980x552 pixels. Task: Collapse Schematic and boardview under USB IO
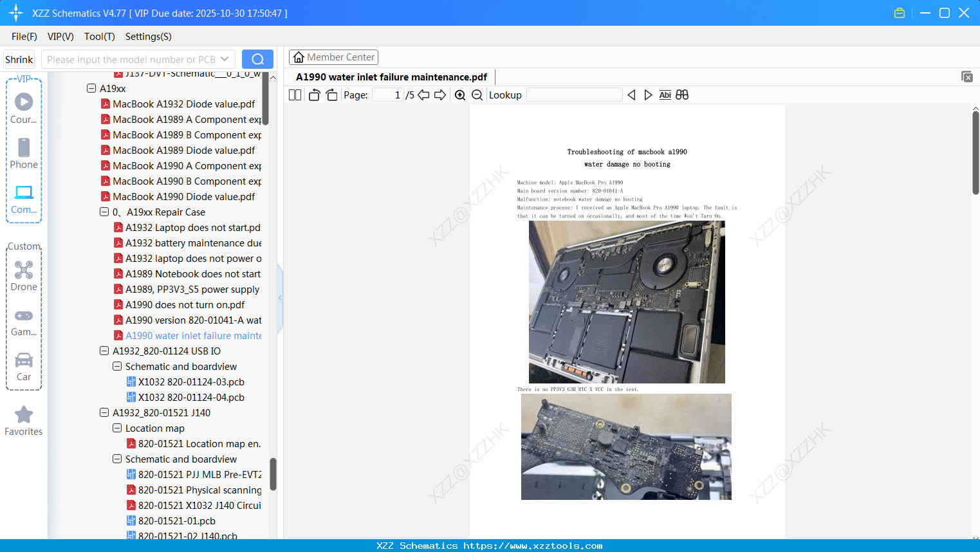coord(117,366)
